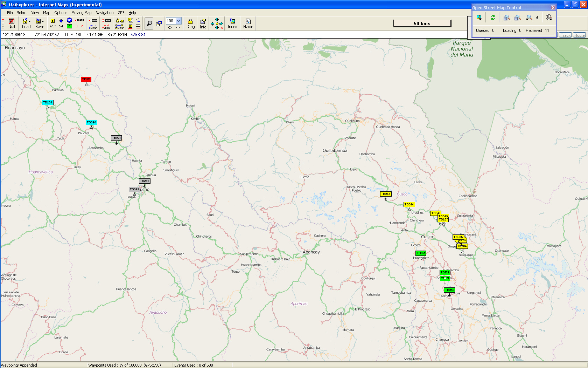Click the blue number 12 circle icon

(69, 20)
